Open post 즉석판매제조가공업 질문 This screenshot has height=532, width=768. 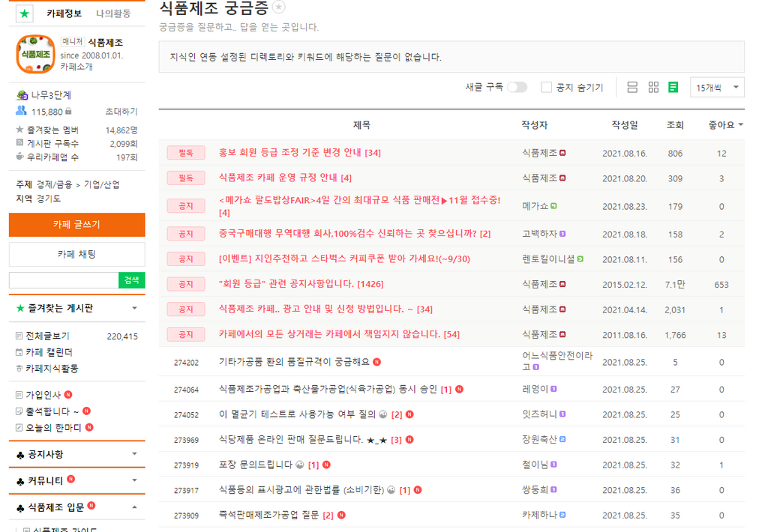click(268, 515)
